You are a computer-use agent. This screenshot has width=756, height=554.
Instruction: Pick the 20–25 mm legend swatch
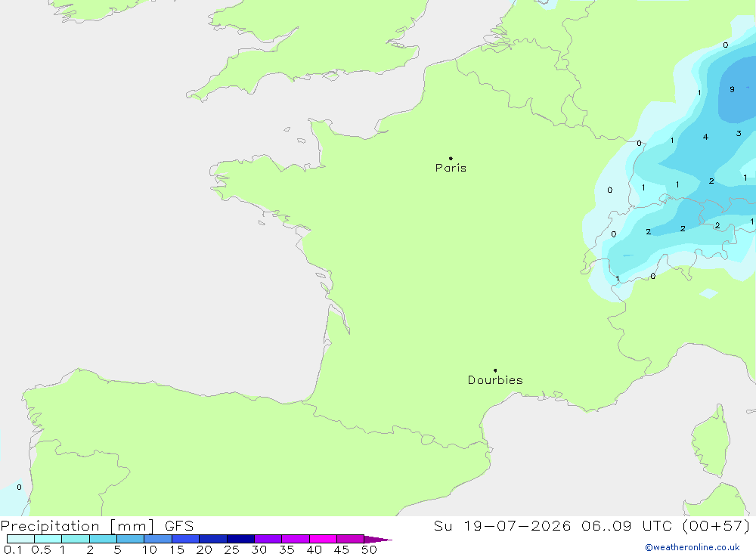[213, 539]
